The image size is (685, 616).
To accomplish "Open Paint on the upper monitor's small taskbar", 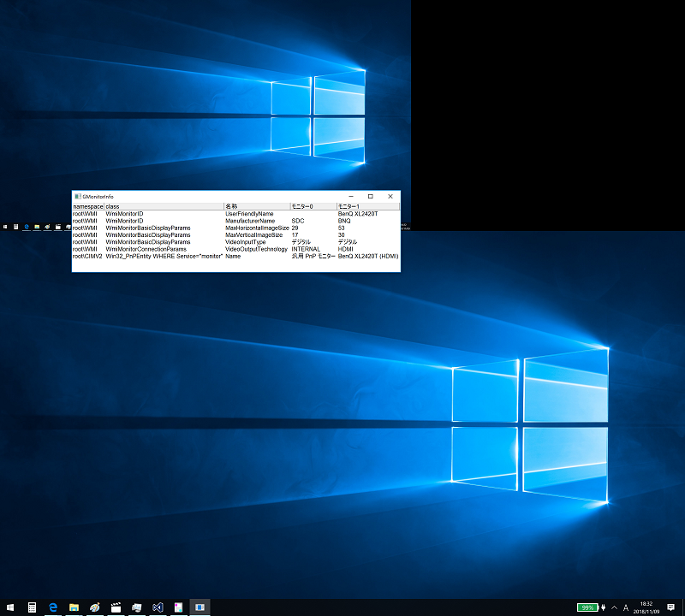I will 47,227.
